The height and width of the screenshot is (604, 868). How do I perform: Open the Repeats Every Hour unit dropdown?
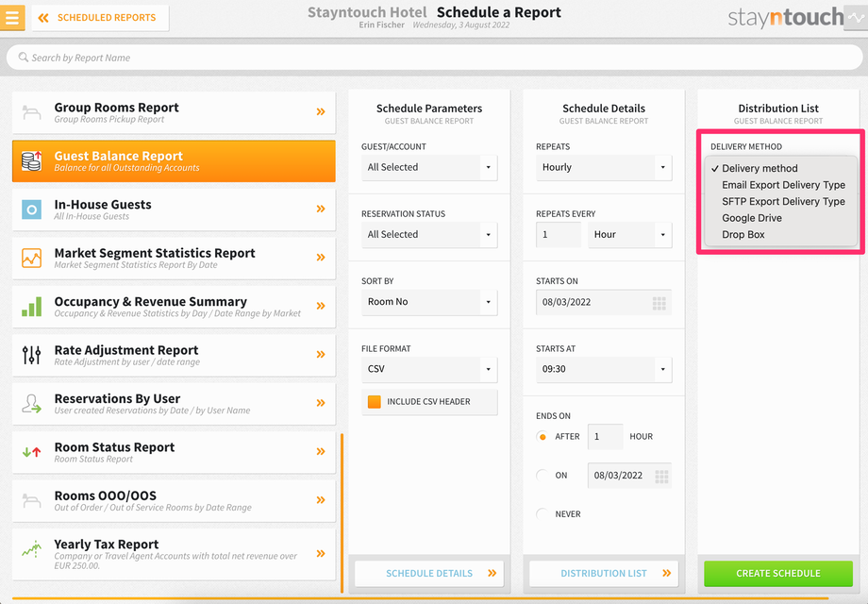(630, 235)
